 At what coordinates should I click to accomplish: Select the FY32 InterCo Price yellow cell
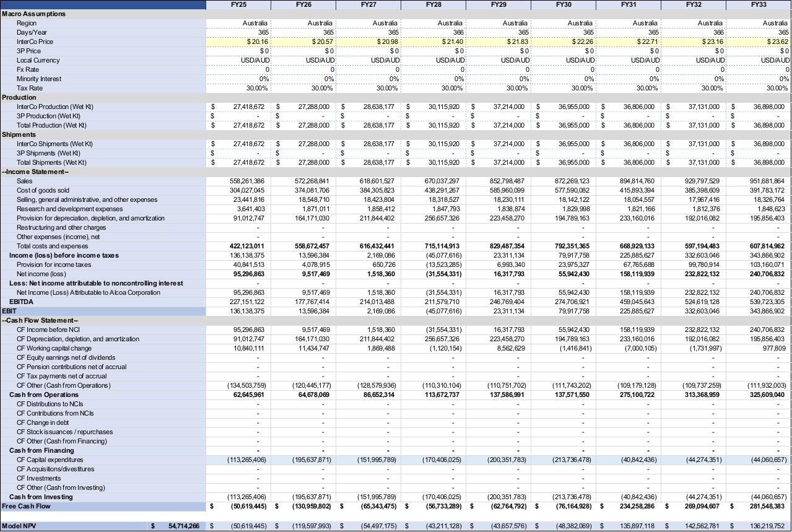(x=694, y=41)
